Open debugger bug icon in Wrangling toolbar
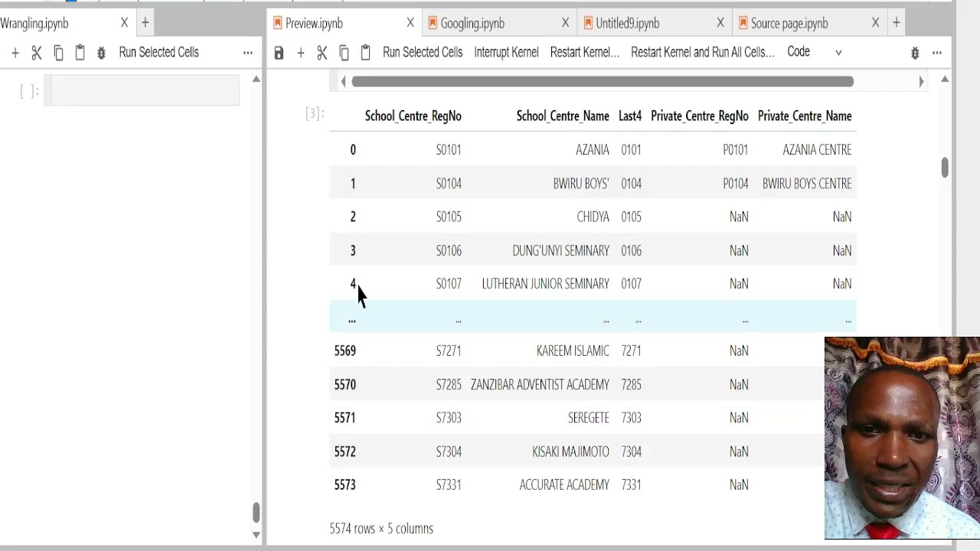 pyautogui.click(x=101, y=53)
